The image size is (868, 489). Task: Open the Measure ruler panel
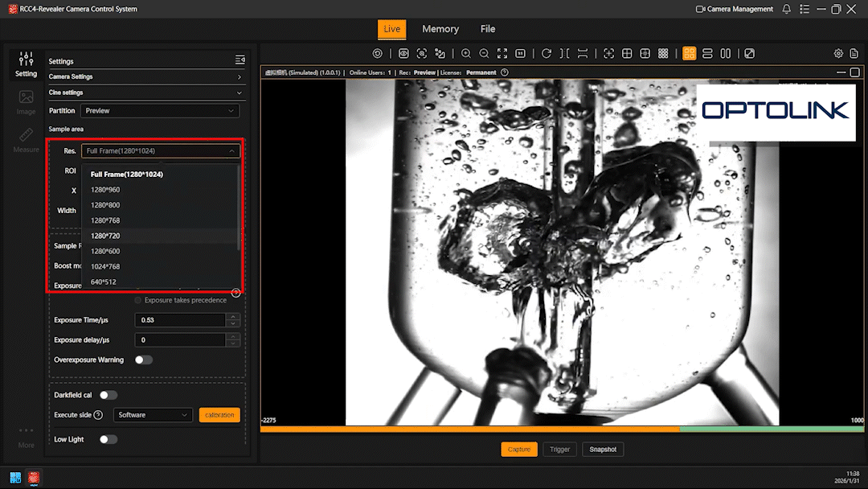26,140
